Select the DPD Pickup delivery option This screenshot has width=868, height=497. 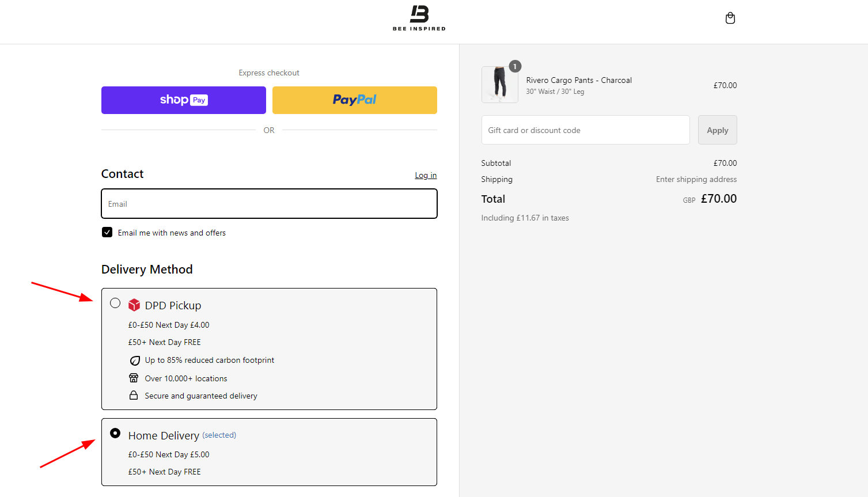pyautogui.click(x=115, y=302)
